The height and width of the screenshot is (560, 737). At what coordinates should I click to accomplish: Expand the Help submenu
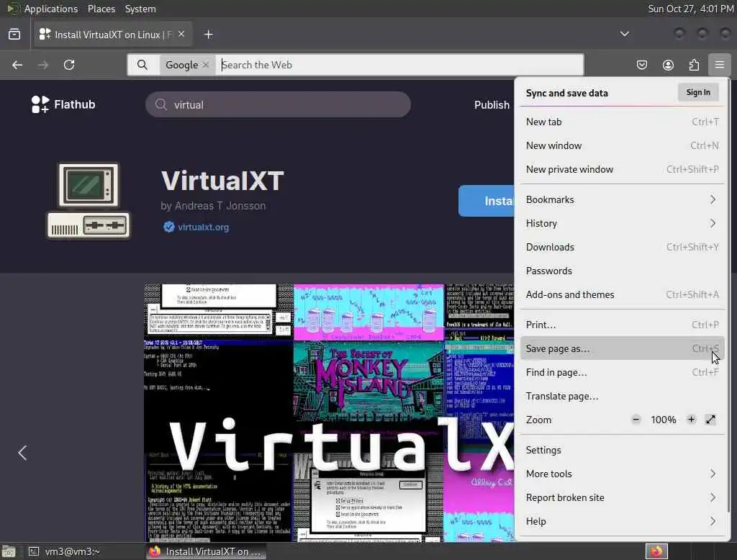[623, 521]
